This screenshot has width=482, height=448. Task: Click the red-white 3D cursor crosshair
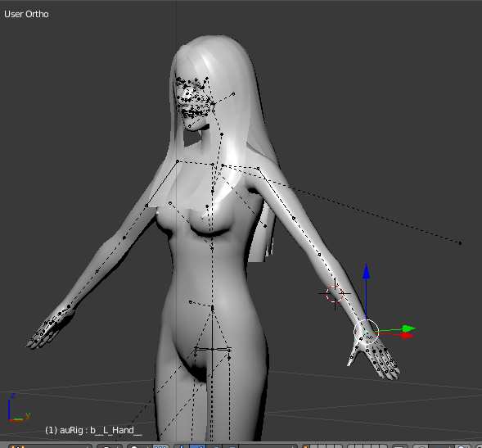click(x=335, y=294)
